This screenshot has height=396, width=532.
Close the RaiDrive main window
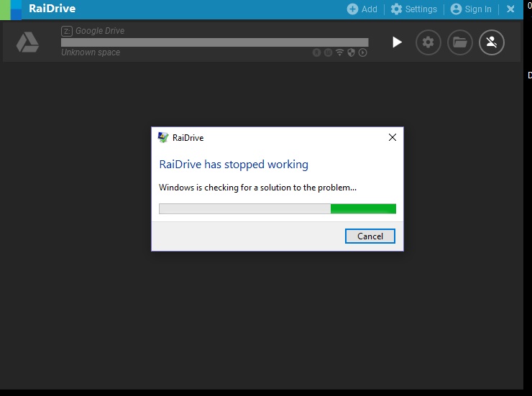pos(510,9)
